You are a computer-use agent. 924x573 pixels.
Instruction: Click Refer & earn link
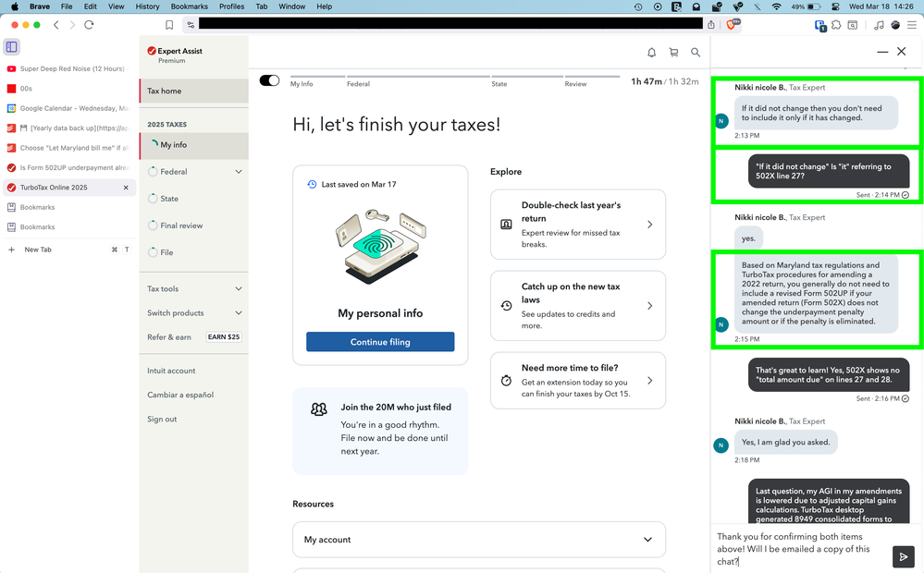(x=169, y=337)
